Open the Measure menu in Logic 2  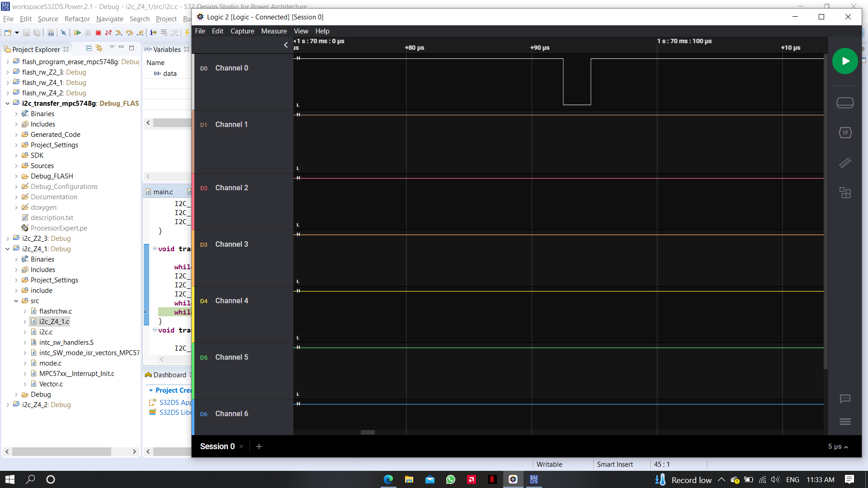[x=274, y=31]
